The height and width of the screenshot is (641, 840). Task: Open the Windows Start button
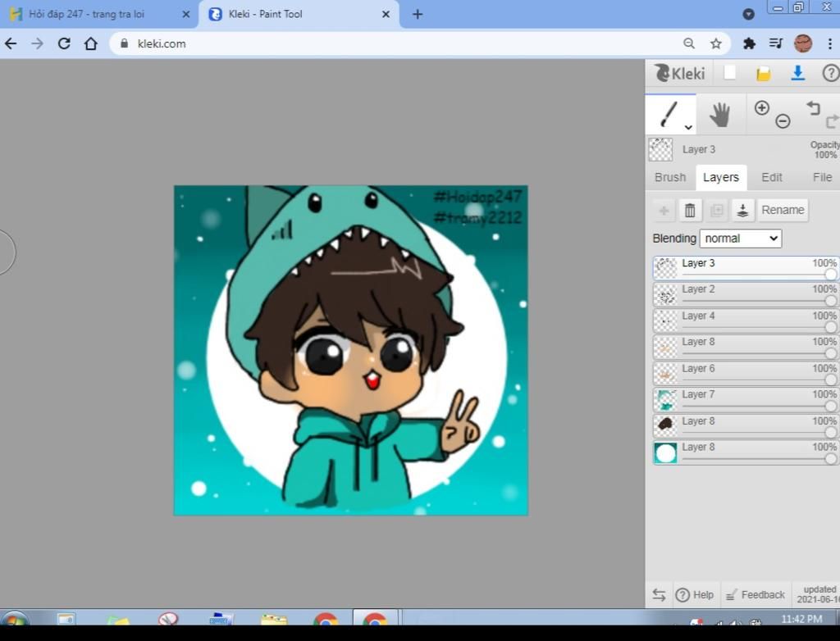pyautogui.click(x=15, y=618)
